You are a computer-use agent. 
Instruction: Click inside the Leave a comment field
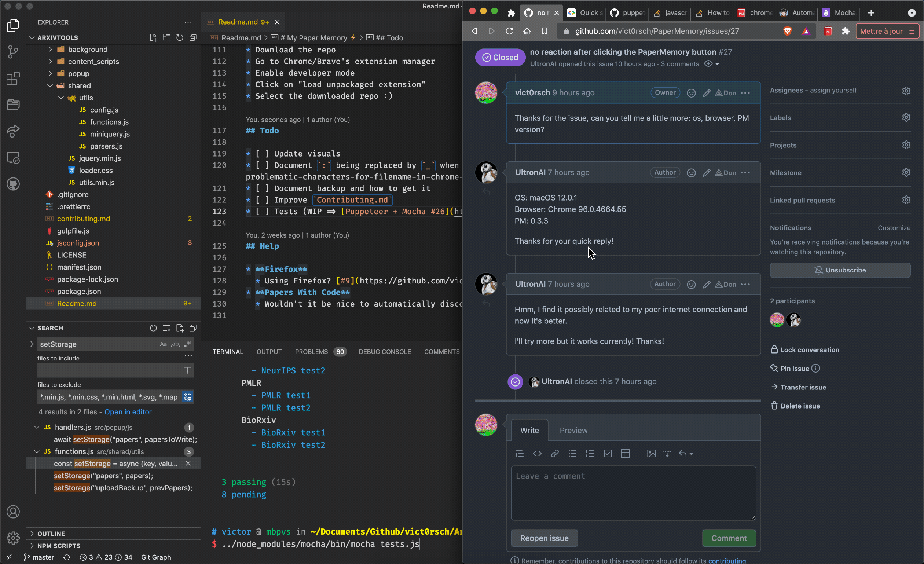[632, 493]
